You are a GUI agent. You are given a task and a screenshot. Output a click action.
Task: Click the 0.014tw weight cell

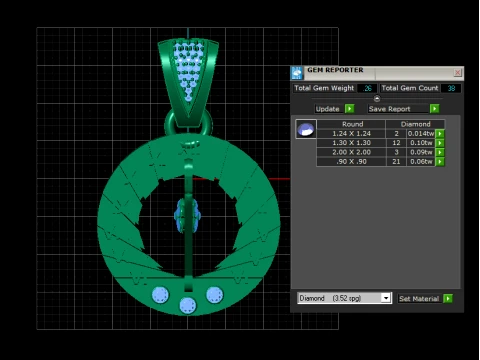(421, 134)
